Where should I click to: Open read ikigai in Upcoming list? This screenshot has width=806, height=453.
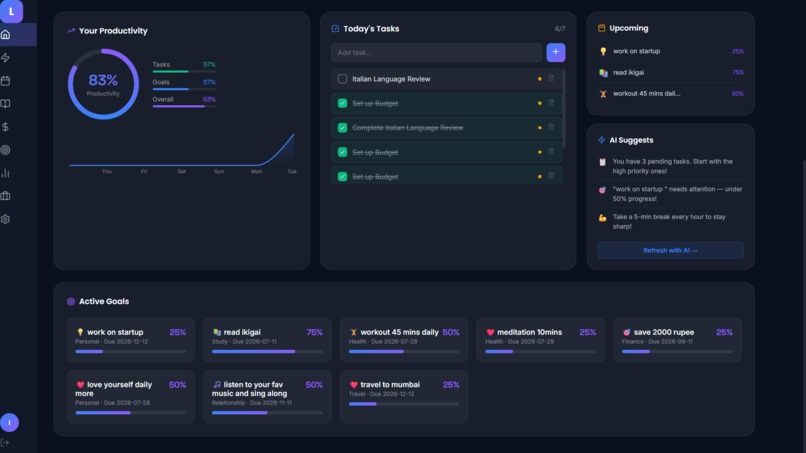[671, 73]
